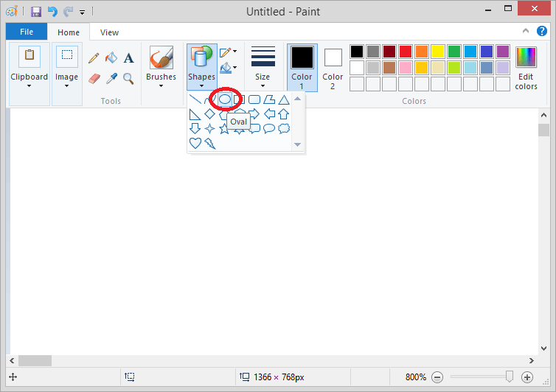Click the Undo arrow in title bar
556x392 pixels.
point(52,12)
